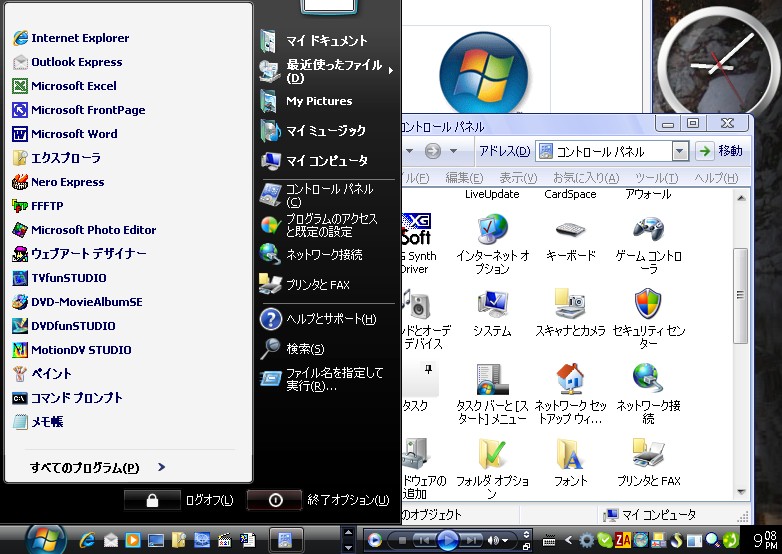This screenshot has height=554, width=782.
Task: Open Scanners and Cameras icon
Action: (570, 305)
